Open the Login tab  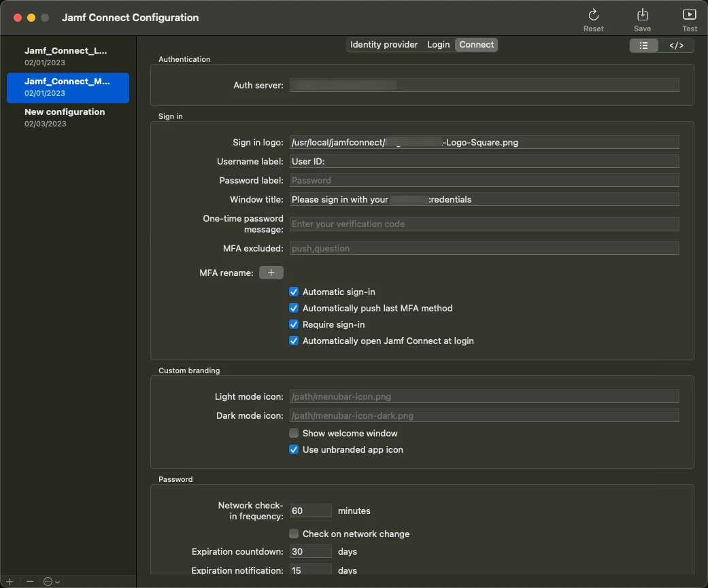pyautogui.click(x=438, y=45)
